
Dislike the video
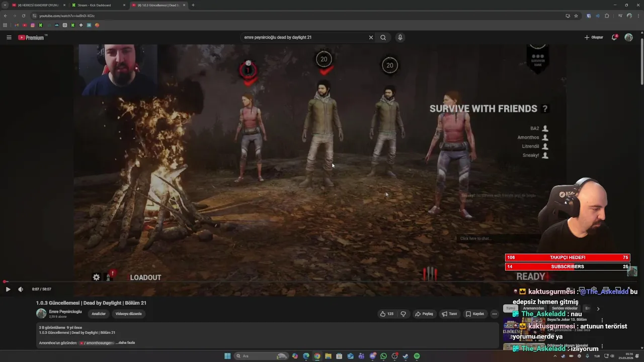403,314
